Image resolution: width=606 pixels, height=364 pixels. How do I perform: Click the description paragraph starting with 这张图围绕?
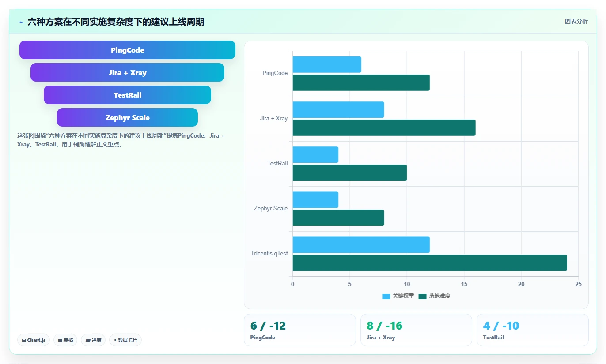point(121,140)
